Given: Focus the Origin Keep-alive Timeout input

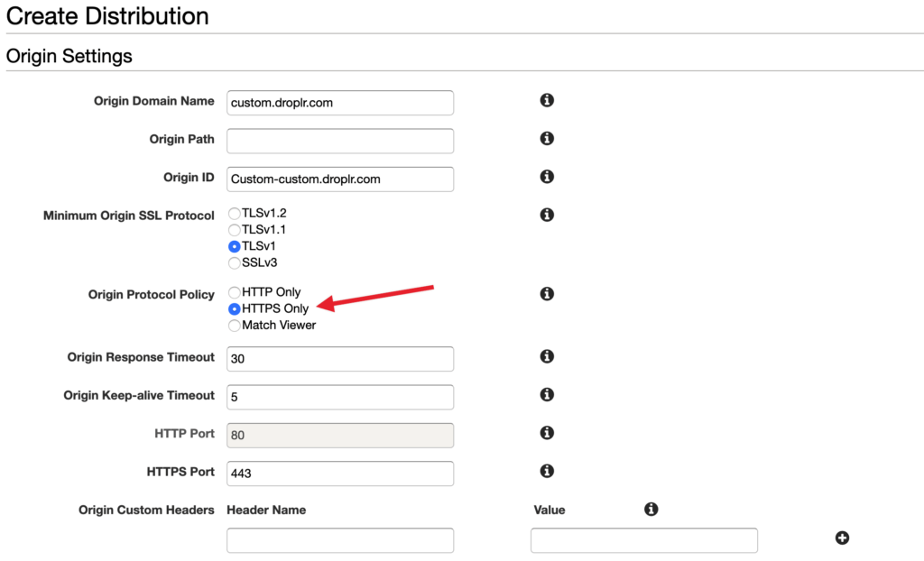Looking at the screenshot, I should coord(340,397).
